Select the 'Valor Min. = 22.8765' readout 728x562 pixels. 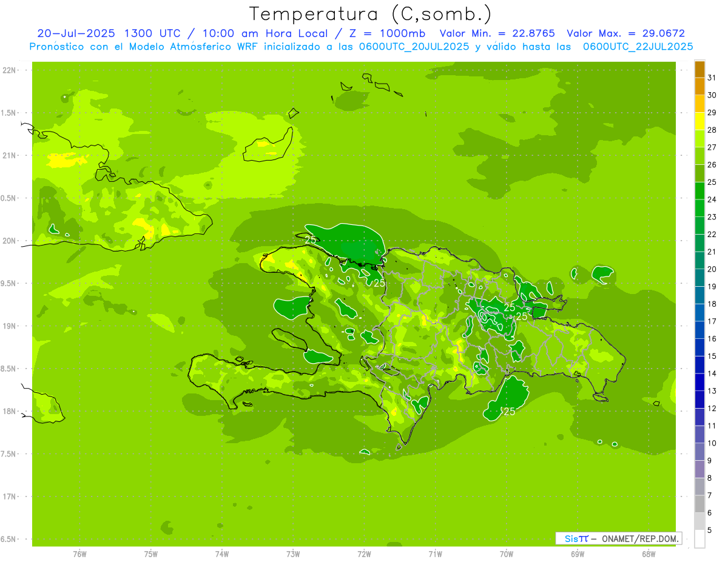click(497, 33)
